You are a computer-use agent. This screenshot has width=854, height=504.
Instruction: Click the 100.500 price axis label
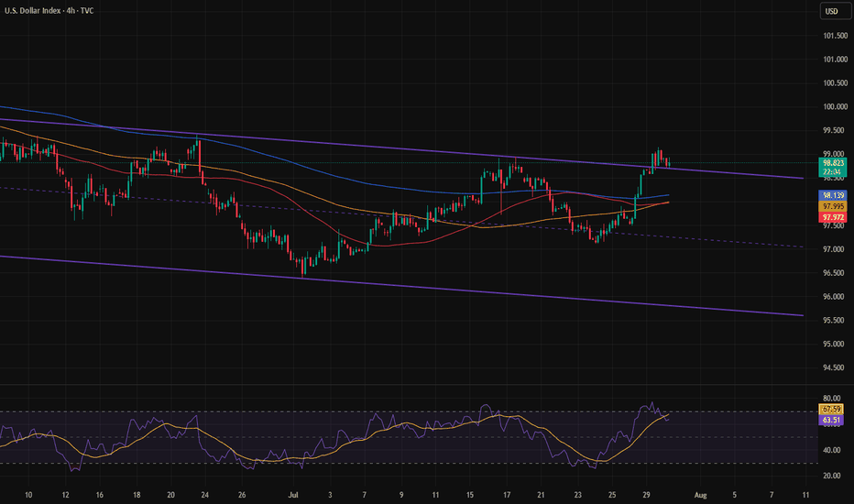pyautogui.click(x=835, y=82)
